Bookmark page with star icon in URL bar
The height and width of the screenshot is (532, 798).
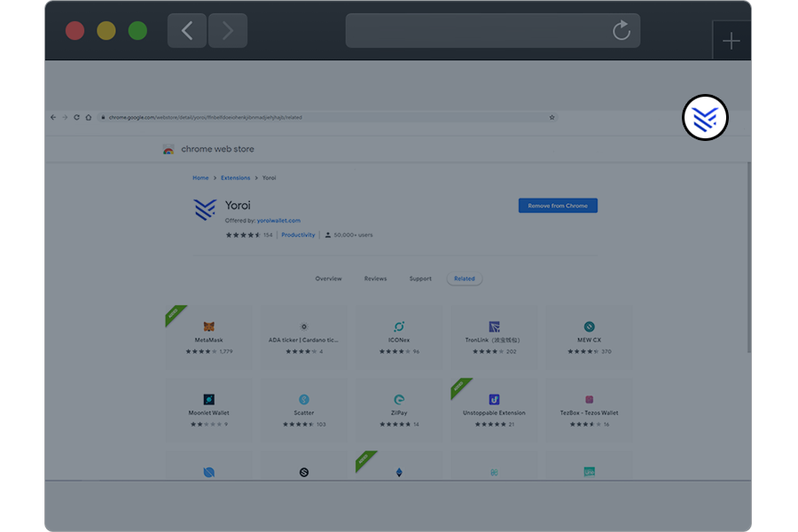click(552, 117)
